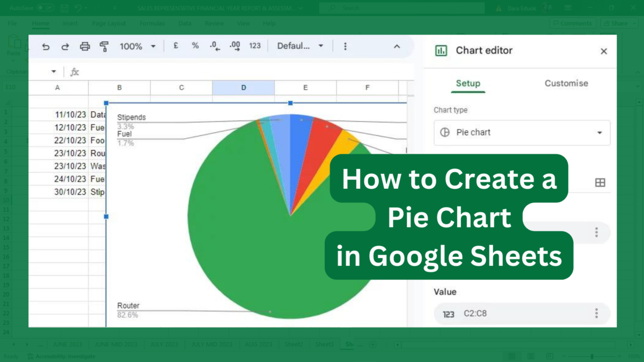644x362 pixels.
Task: Decrease decimal places
Action: tap(215, 47)
